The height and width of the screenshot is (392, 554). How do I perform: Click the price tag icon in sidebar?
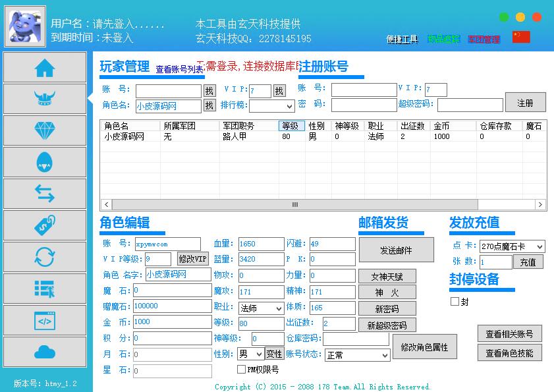(45, 225)
